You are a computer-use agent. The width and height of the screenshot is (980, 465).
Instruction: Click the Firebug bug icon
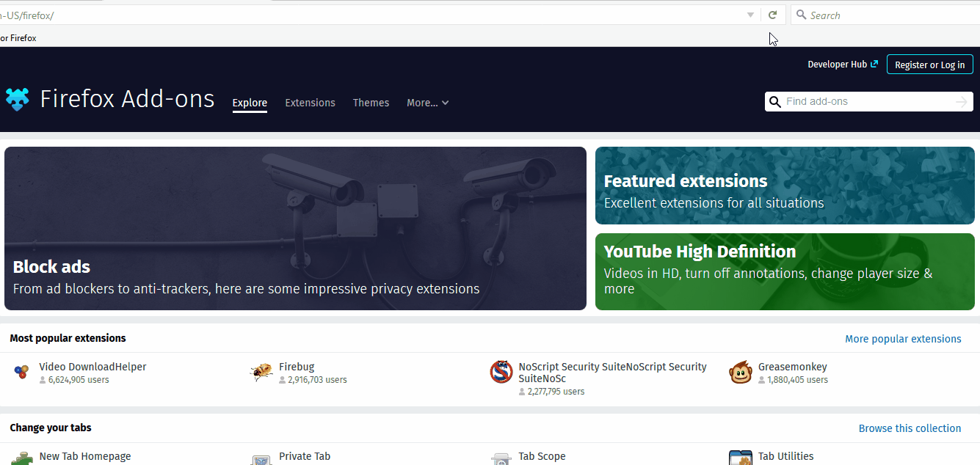coord(261,373)
